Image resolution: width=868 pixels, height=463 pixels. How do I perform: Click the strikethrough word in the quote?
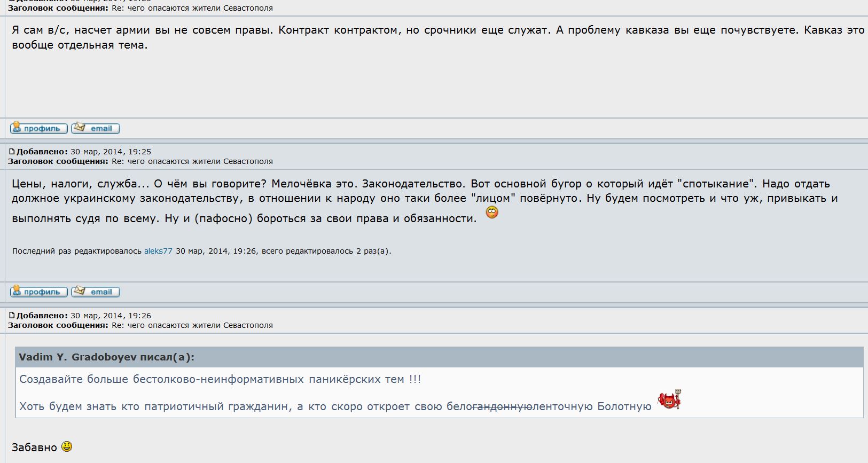click(502, 406)
